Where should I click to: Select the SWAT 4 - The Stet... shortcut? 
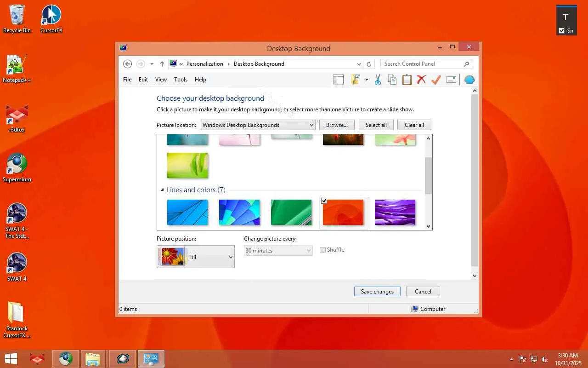(x=17, y=221)
